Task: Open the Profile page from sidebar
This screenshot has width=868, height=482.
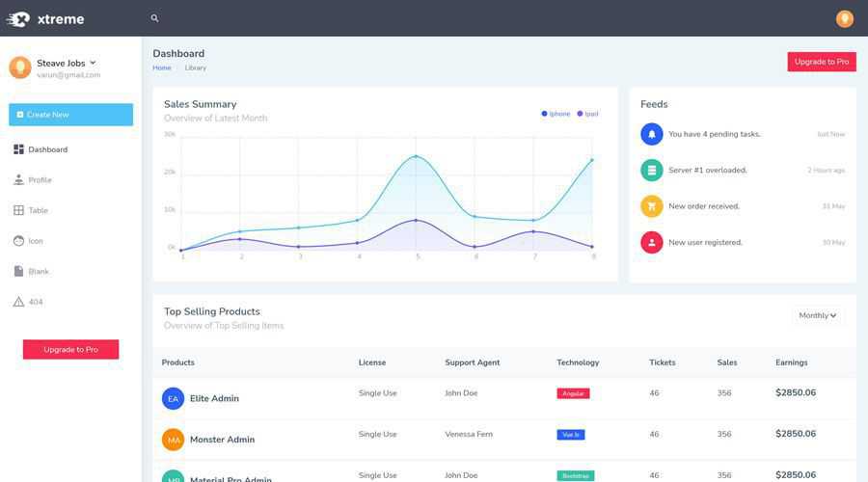Action: coord(40,180)
